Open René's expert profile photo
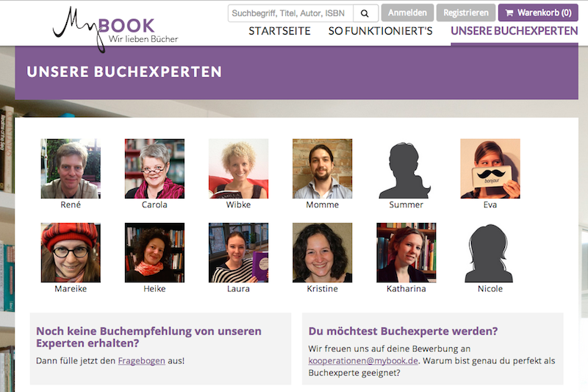Viewport: 588px width, 392px height. tap(71, 169)
